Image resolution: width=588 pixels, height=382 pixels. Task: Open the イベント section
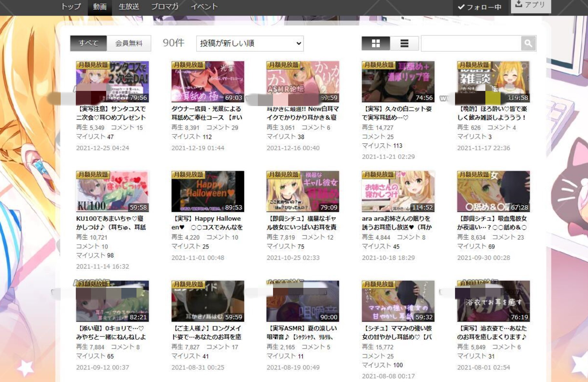(x=205, y=7)
